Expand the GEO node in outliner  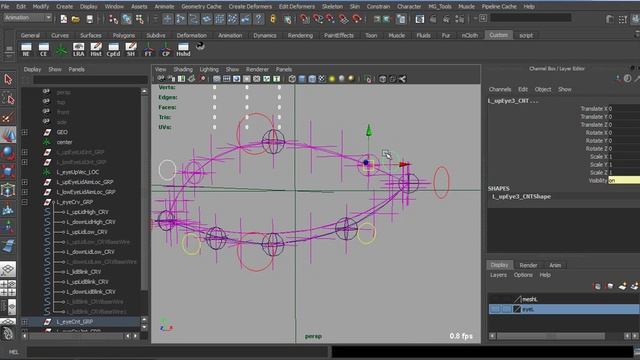tap(25, 132)
